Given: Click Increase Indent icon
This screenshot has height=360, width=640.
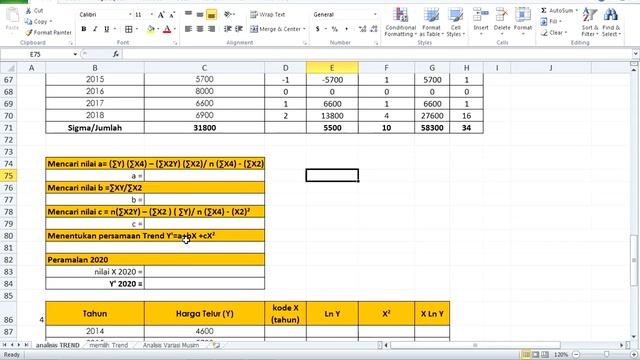Looking at the screenshot, I should [239, 29].
